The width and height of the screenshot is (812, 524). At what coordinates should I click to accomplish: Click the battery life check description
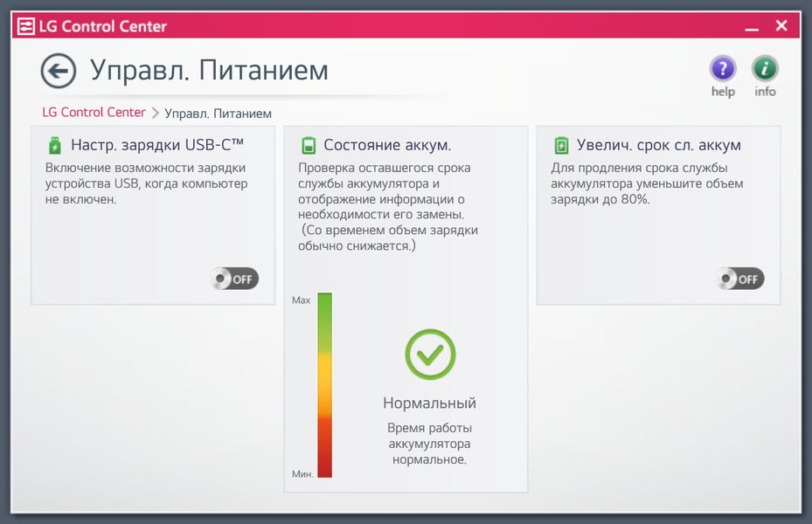pos(388,207)
